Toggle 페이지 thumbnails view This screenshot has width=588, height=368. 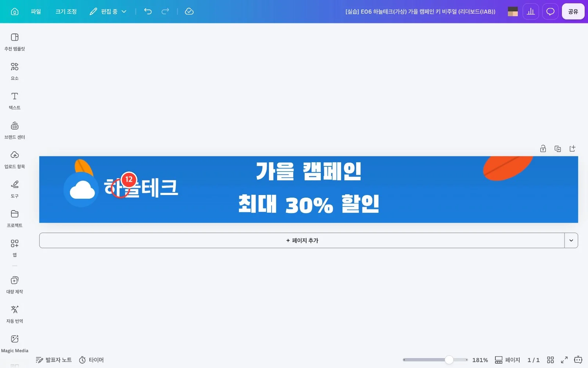click(x=508, y=360)
